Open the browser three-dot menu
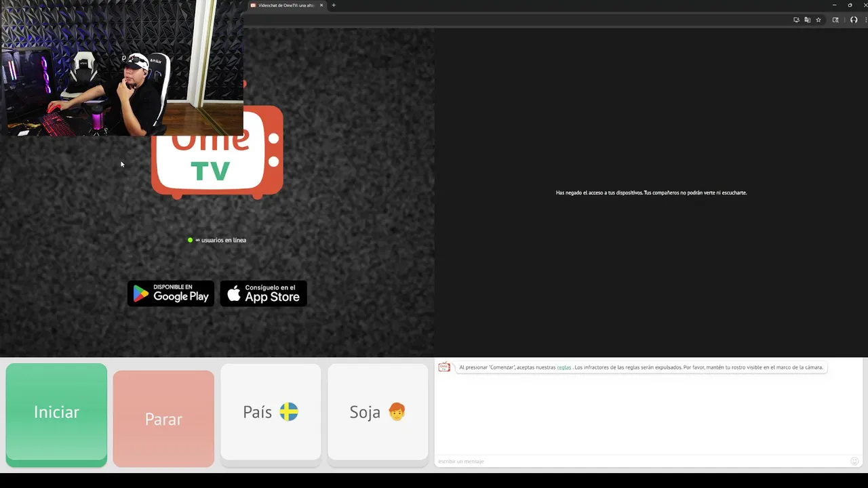Image resolution: width=868 pixels, height=488 pixels. tap(866, 20)
